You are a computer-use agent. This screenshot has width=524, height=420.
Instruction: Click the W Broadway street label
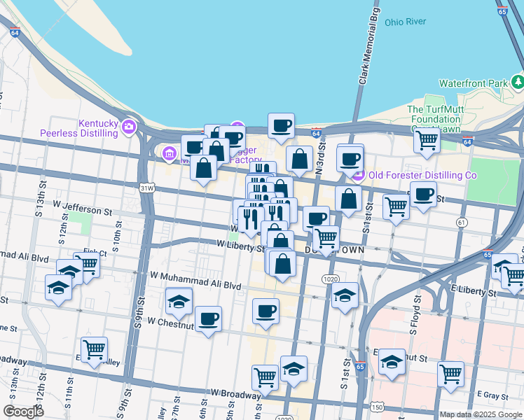pos(236,394)
